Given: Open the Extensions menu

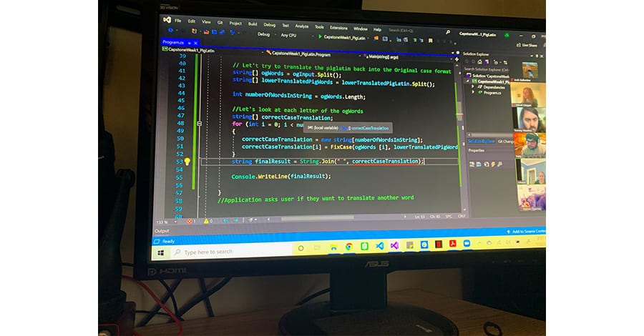Looking at the screenshot, I should [338, 28].
